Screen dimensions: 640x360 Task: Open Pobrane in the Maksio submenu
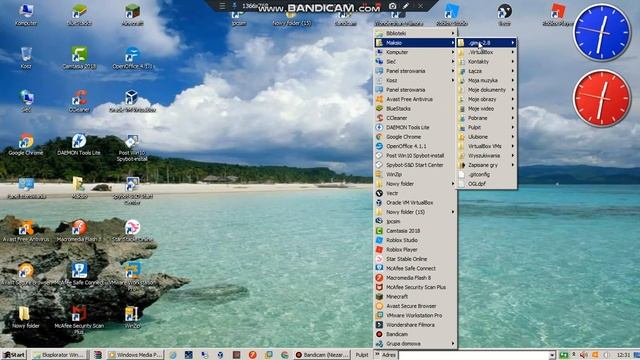[487, 118]
